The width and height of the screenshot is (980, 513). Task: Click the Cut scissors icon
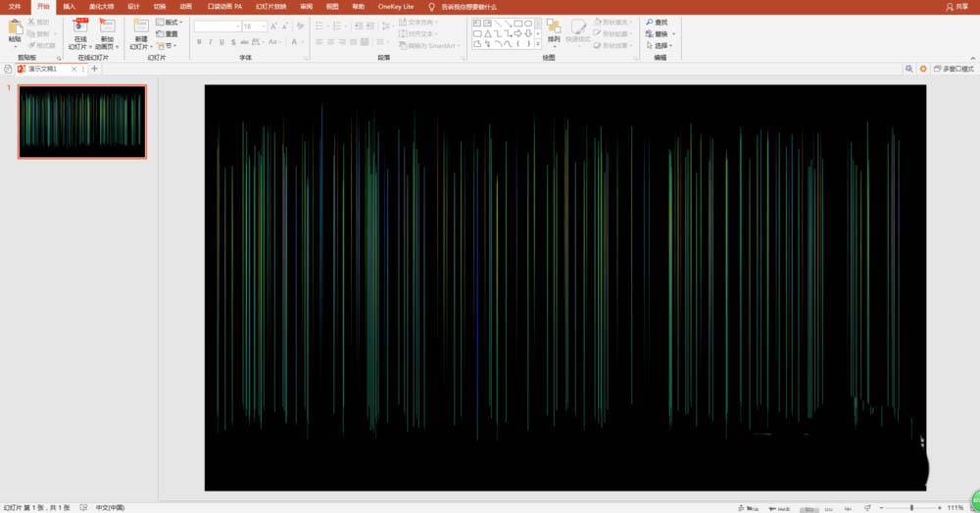[31, 22]
